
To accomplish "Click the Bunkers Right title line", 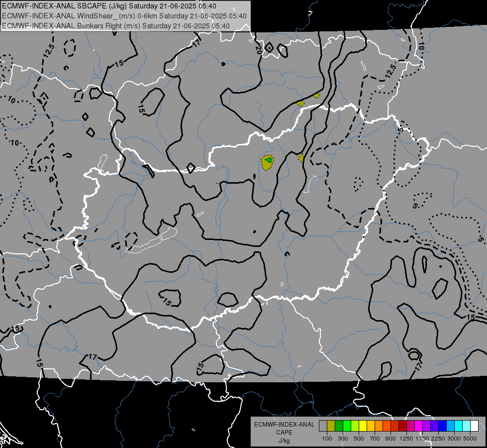I will (x=116, y=26).
